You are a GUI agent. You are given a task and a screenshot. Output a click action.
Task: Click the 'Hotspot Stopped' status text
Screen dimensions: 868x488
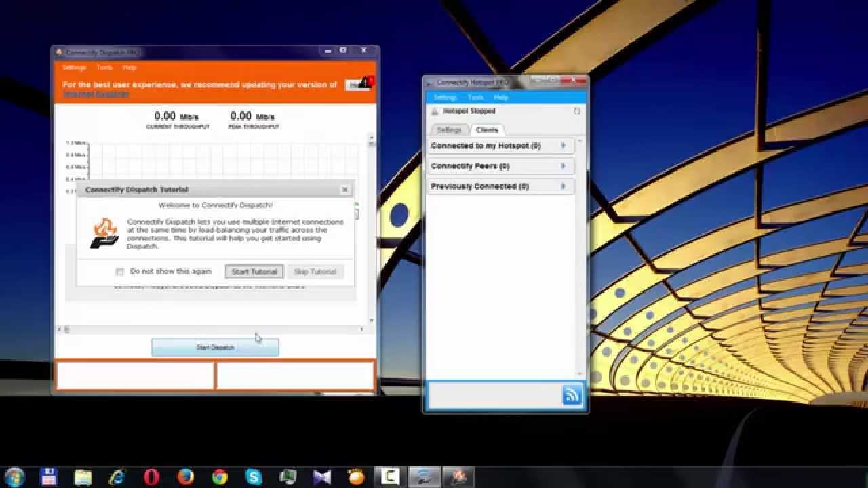point(469,111)
